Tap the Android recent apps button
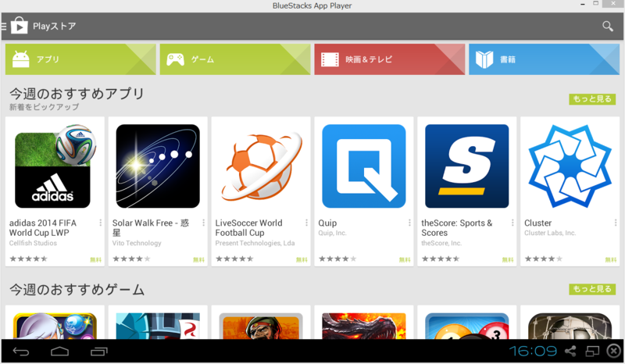The image size is (625, 364). 99,352
